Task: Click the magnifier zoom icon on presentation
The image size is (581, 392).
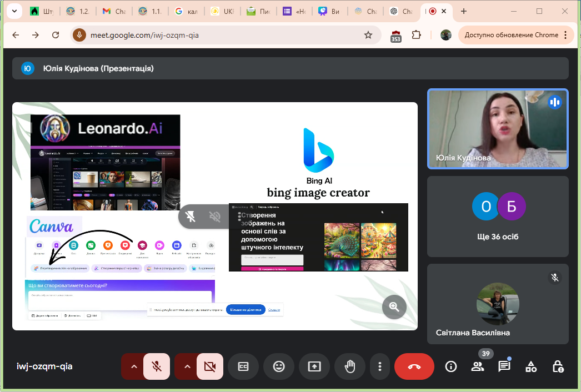Action: (x=394, y=306)
